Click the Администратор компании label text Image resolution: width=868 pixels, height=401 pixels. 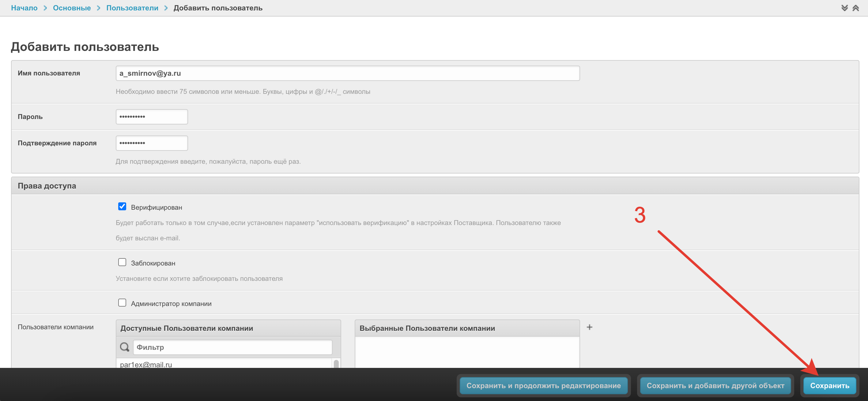pyautogui.click(x=171, y=304)
